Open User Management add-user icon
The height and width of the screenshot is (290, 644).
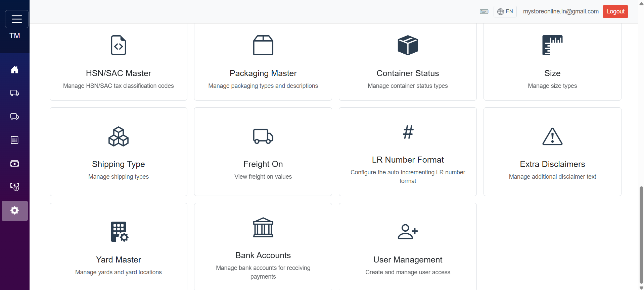pyautogui.click(x=408, y=231)
